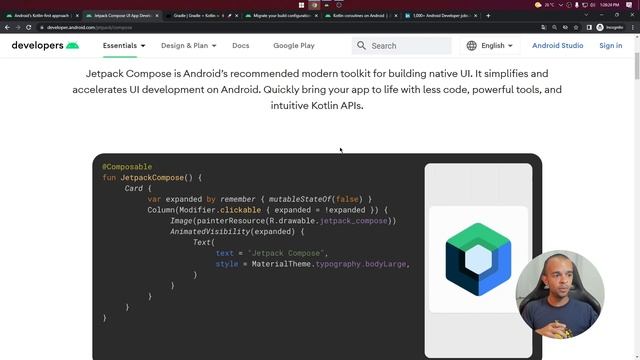The width and height of the screenshot is (640, 360).
Task: Click the weather widget in the system tray
Action: point(544,5)
